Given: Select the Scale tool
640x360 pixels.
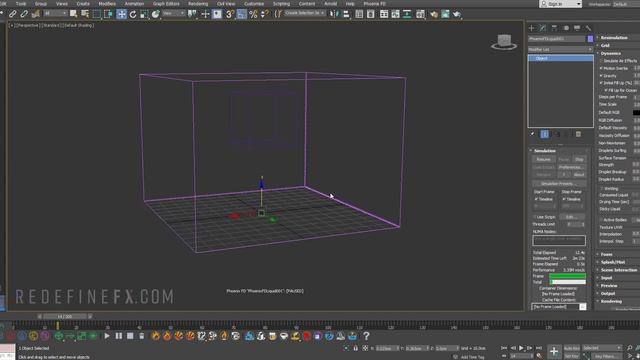Looking at the screenshot, I should 144,14.
